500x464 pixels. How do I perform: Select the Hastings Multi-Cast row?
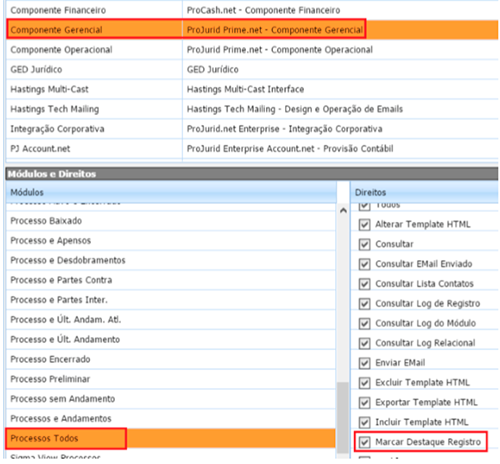point(252,89)
